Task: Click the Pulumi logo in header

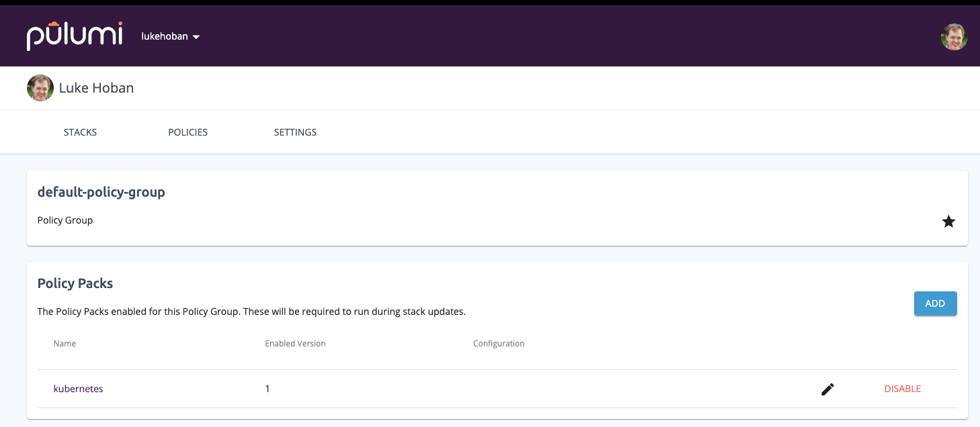Action: coord(75,36)
